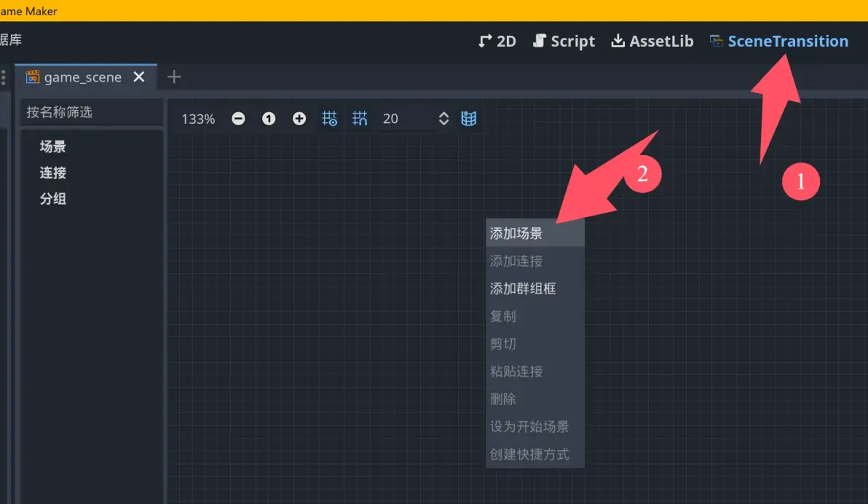The height and width of the screenshot is (504, 868).
Task: Click the zoom in plus icon
Action: (299, 119)
